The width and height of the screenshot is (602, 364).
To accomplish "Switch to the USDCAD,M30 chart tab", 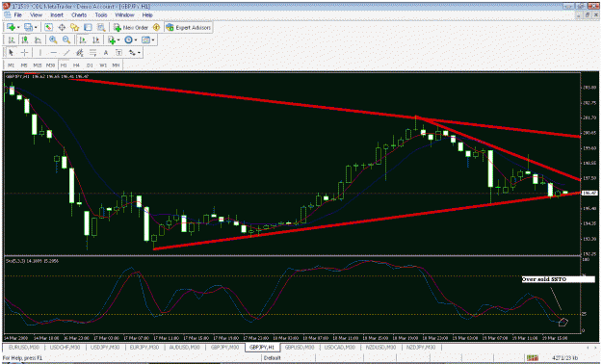I will pos(339,348).
